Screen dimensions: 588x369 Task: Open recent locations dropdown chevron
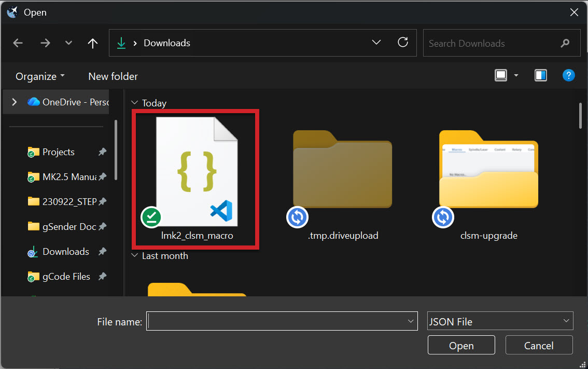tap(68, 43)
